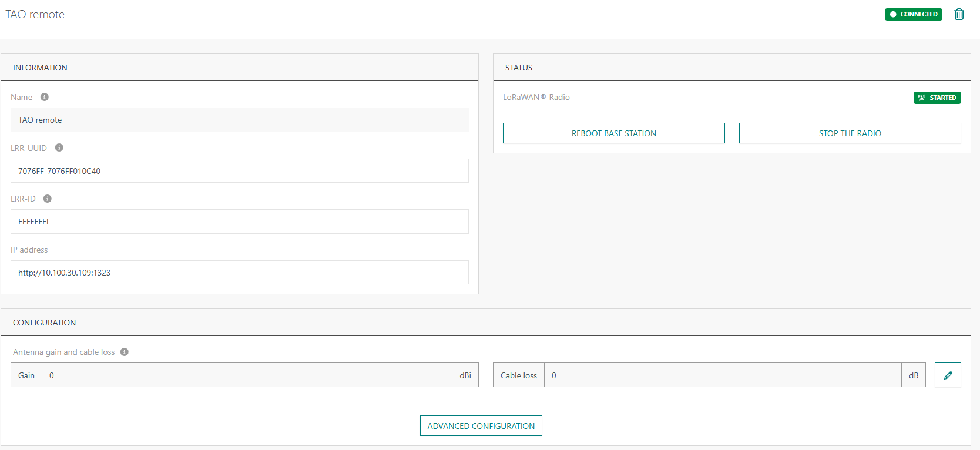
Task: Click the info icon next to Name
Action: tap(45, 97)
